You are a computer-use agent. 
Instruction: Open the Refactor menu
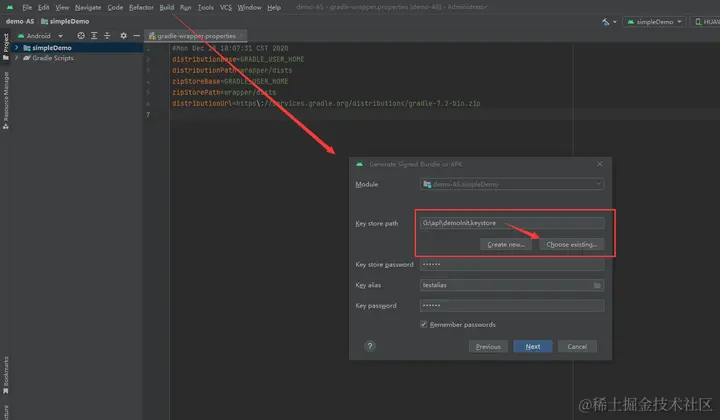[141, 7]
